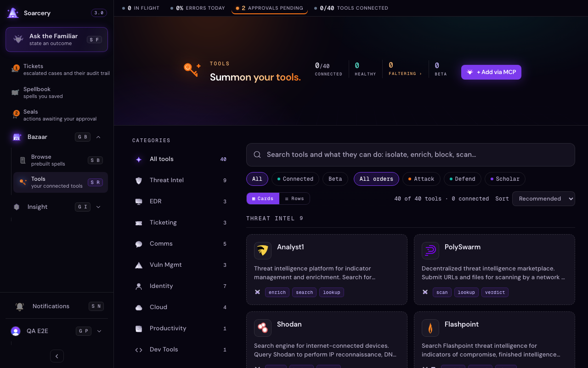Click the Spellbook book icon
The width and height of the screenshot is (588, 368).
(15, 92)
